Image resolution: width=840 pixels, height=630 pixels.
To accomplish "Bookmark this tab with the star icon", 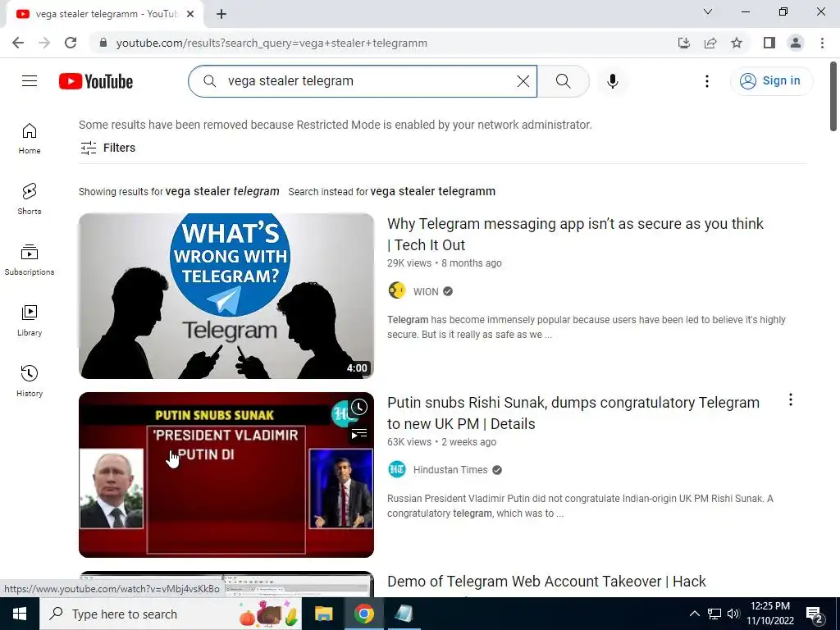I will pyautogui.click(x=737, y=43).
